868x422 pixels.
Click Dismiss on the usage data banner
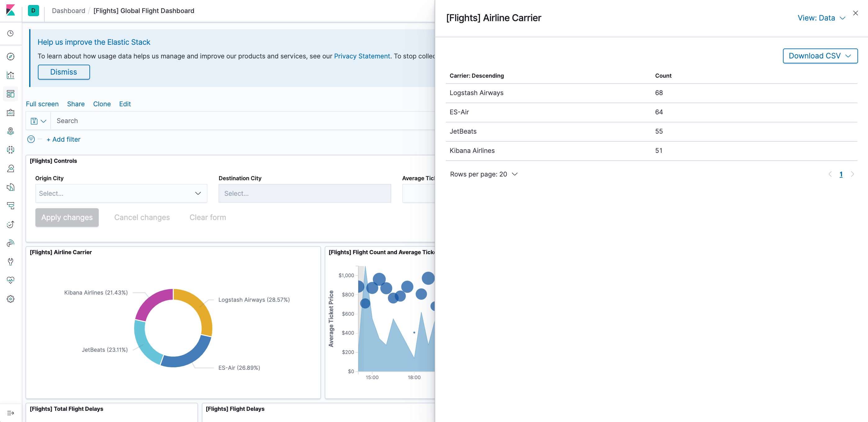(63, 72)
